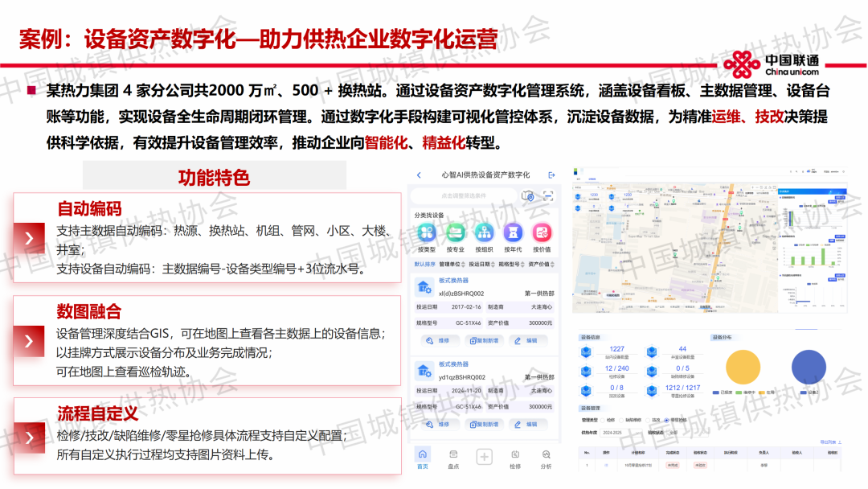Screen dimensions: 868x489
Task: Select the 检修 management type radio
Action: 604,420
